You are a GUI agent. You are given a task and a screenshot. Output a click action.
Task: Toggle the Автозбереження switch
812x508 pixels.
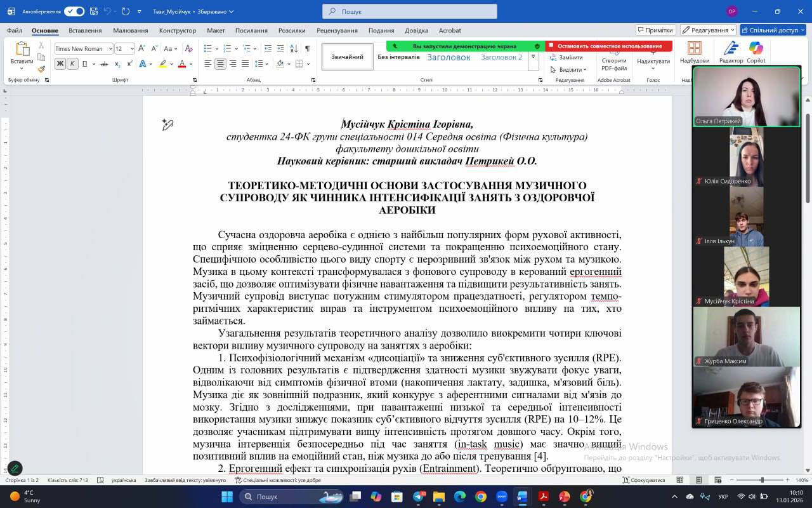[74, 11]
